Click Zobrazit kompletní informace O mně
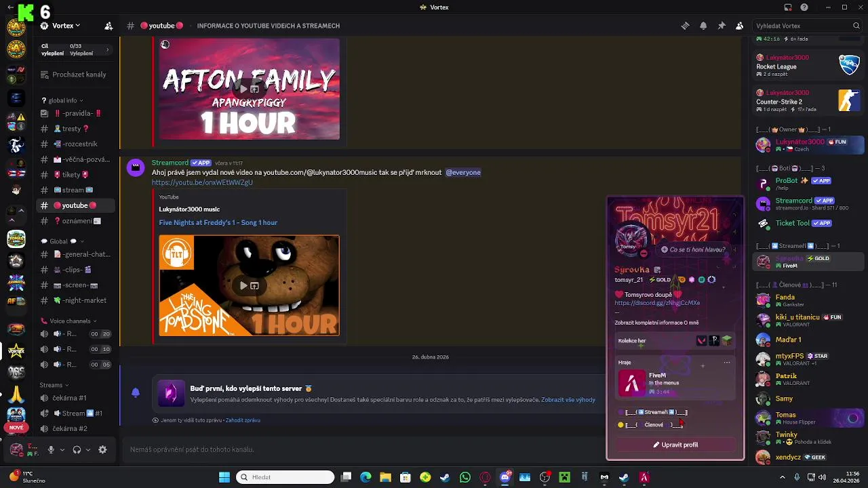 click(x=656, y=323)
